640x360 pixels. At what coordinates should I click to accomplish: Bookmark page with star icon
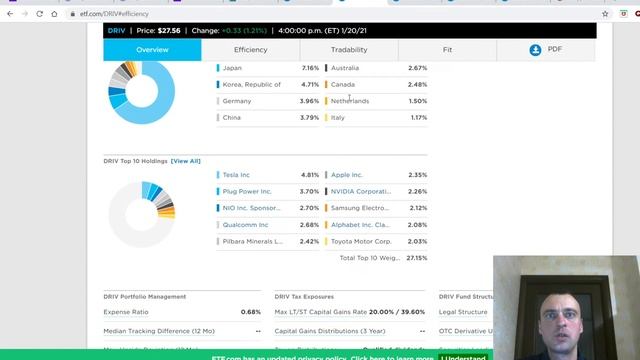coord(605,14)
